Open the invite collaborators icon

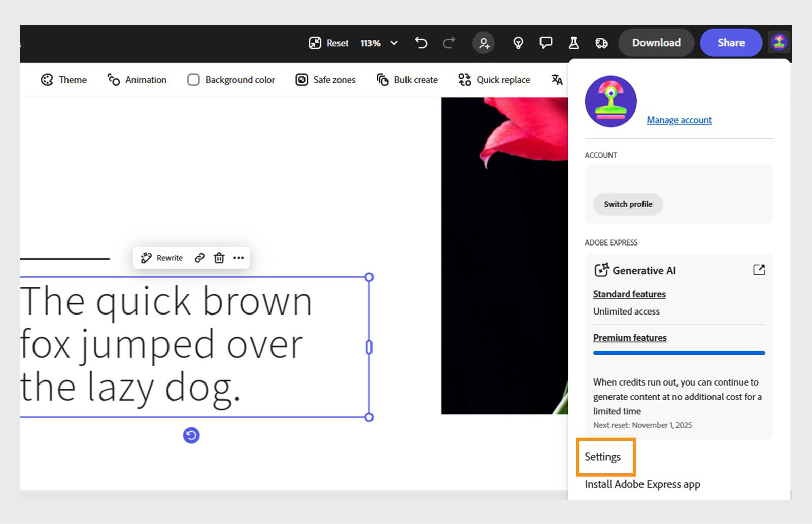coord(484,43)
